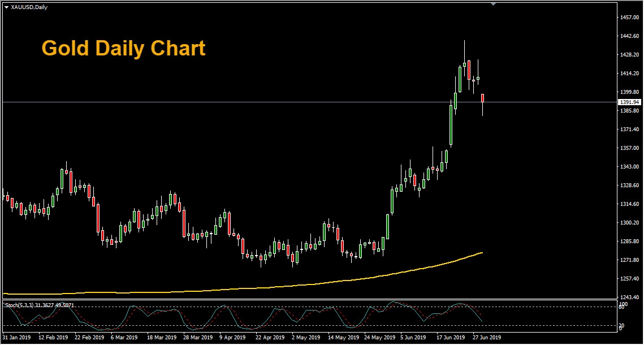Click the Stochastic scale value 80
This screenshot has height=345, width=644.
[x=623, y=308]
